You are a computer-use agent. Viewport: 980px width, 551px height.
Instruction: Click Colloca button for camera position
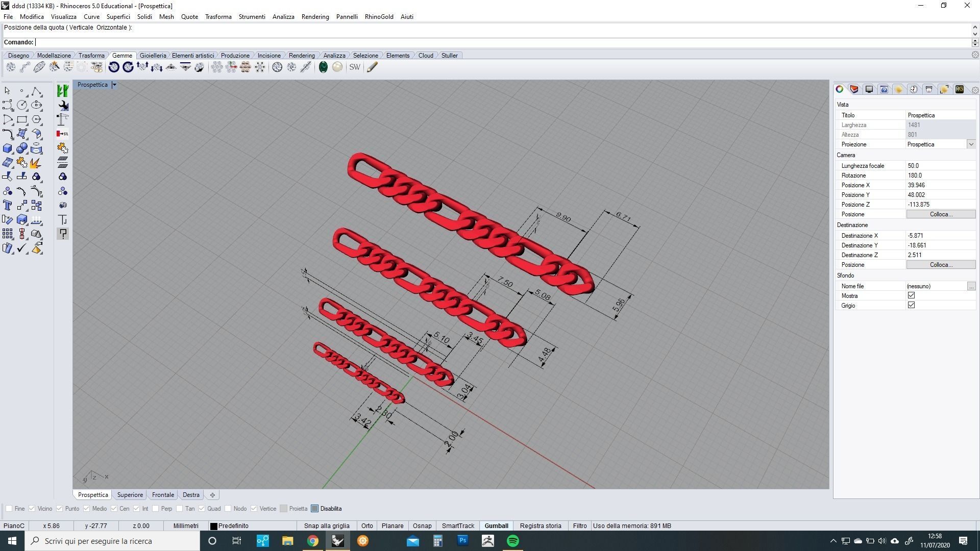941,214
